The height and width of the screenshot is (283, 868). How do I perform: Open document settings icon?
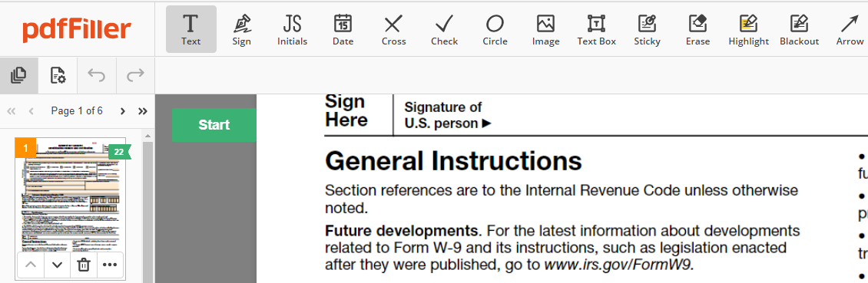tap(58, 75)
